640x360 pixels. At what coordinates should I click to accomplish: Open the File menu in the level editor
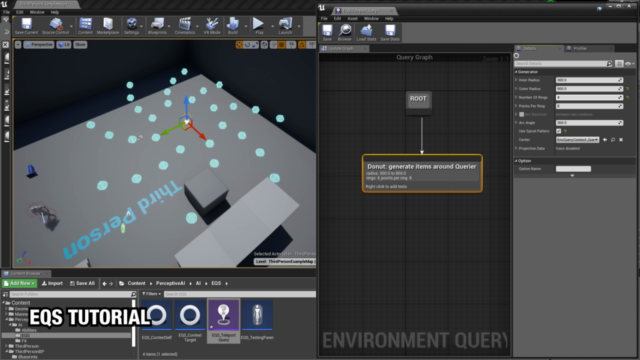pyautogui.click(x=7, y=12)
